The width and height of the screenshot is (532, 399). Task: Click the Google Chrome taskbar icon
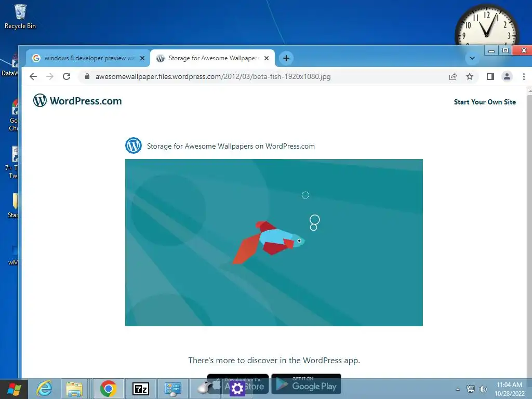108,389
